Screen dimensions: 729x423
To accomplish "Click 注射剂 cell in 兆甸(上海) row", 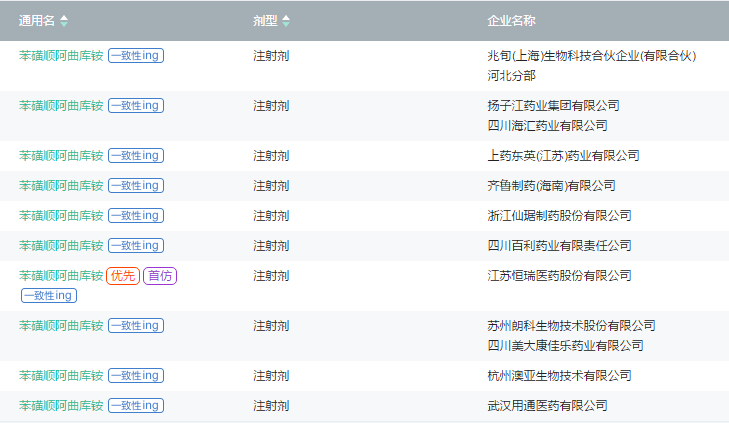I will (271, 56).
